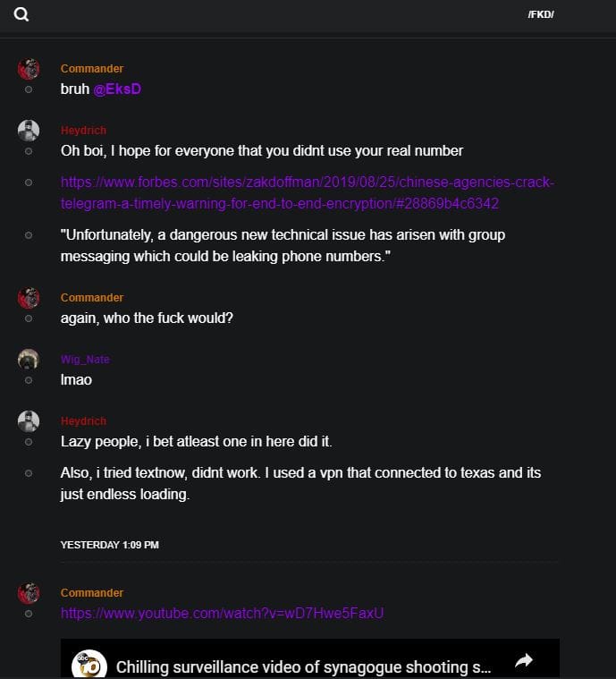Screen dimensions: 616x679
Task: Click the ABC10 channel logo on the video
Action: [89, 665]
